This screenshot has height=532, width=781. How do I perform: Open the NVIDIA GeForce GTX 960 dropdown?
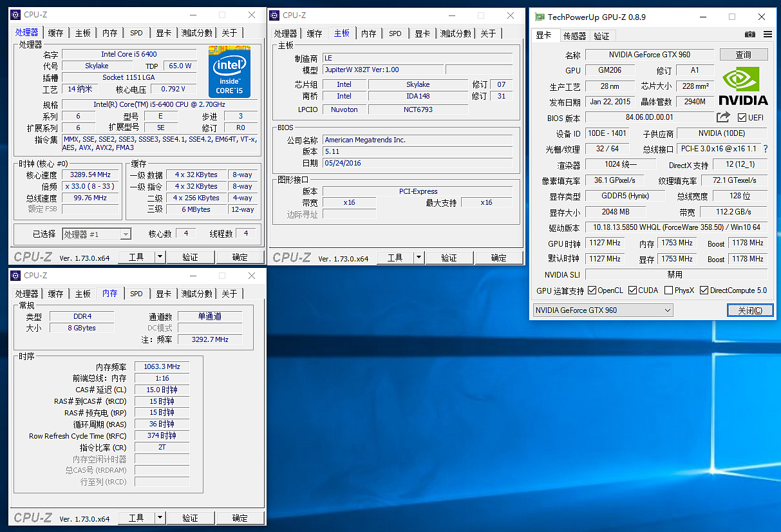click(603, 310)
